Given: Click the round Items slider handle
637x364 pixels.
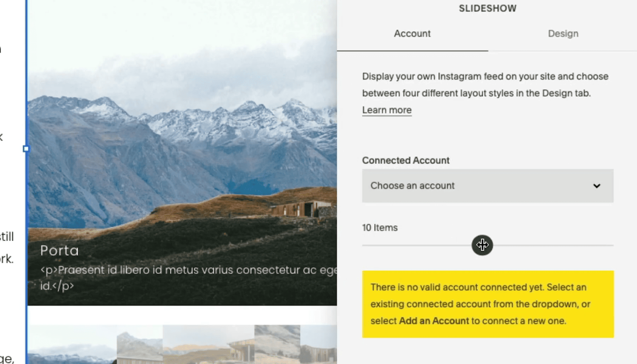Looking at the screenshot, I should pos(482,245).
